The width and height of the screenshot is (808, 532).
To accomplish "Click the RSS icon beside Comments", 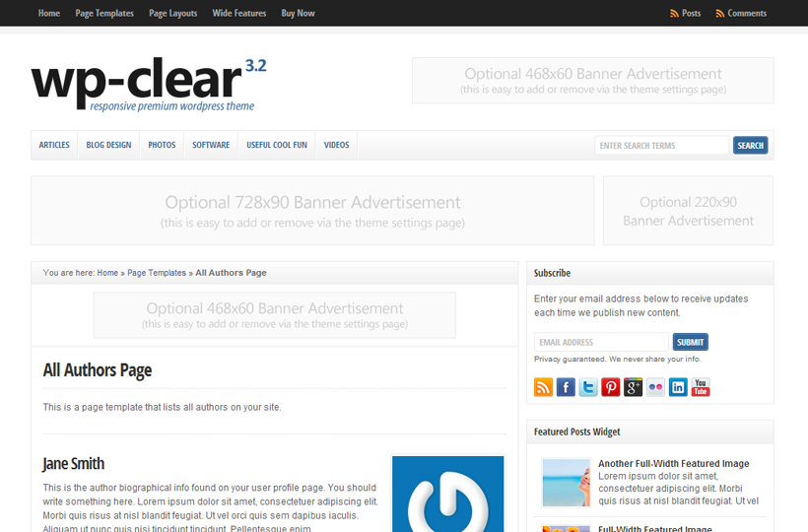I will coord(720,14).
